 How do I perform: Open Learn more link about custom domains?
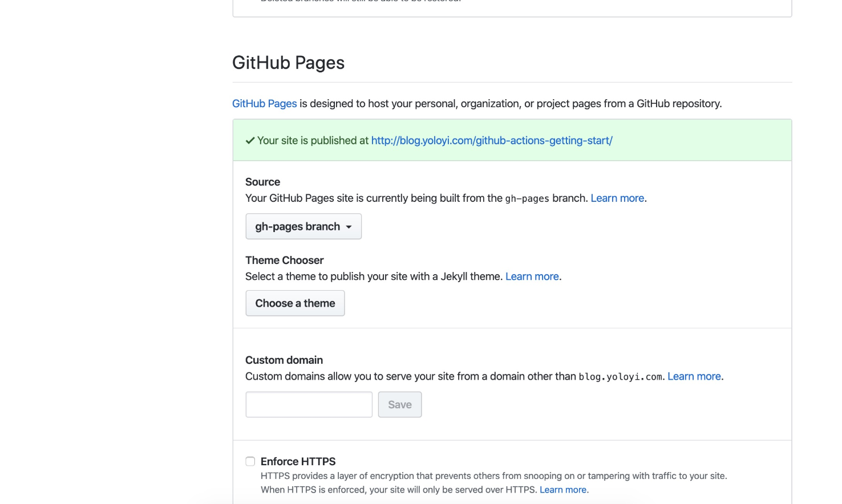694,376
